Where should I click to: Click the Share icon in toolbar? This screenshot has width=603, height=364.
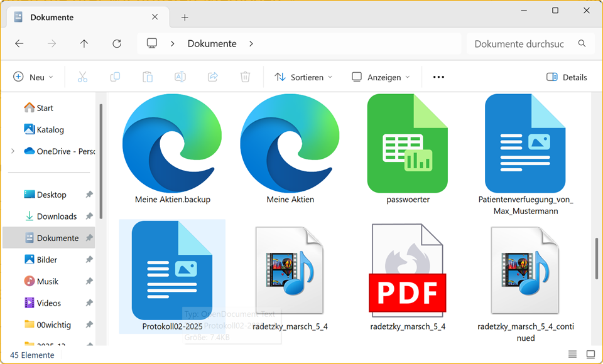click(213, 77)
